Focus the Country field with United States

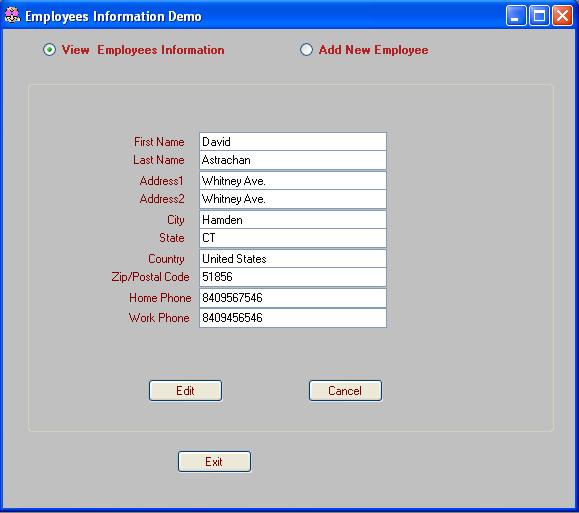(293, 259)
